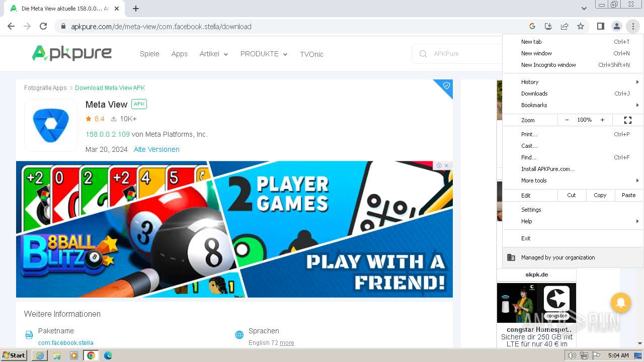Click the site lock icon in address bar
Screen dimensions: 644x362
(x=63, y=27)
